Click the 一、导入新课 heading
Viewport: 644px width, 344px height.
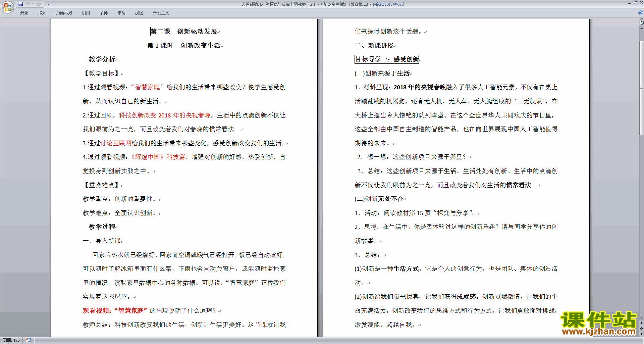pos(102,241)
